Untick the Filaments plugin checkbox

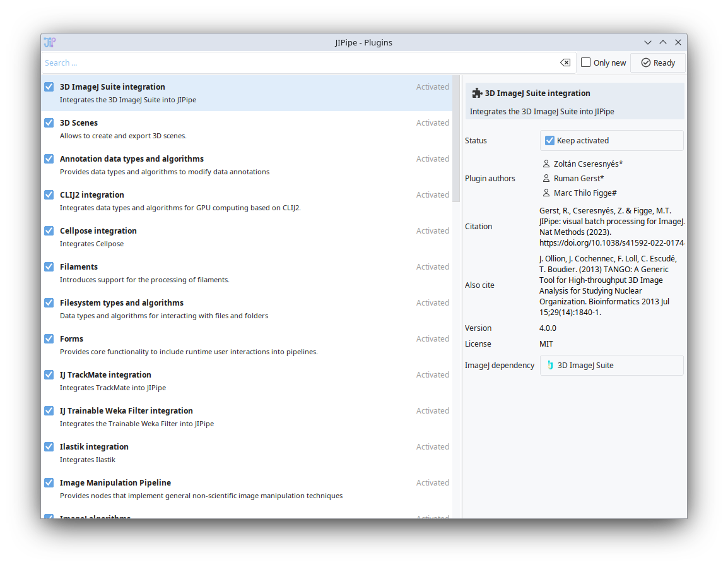point(49,266)
